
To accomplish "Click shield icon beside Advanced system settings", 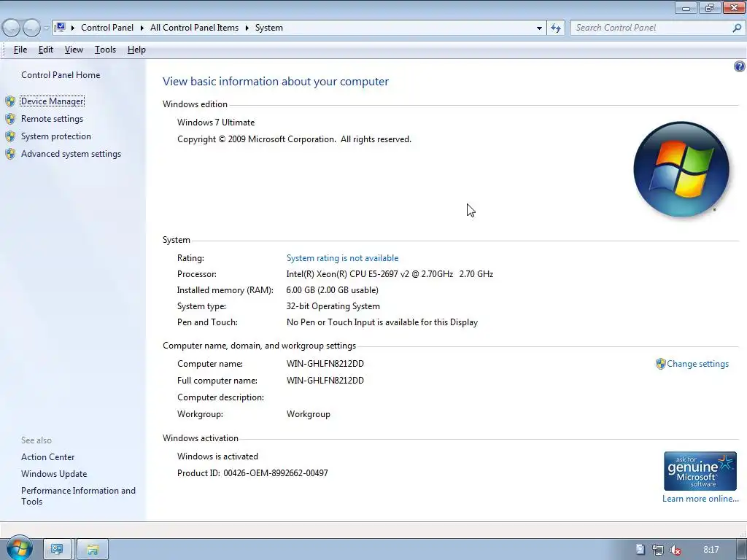I will coord(10,154).
